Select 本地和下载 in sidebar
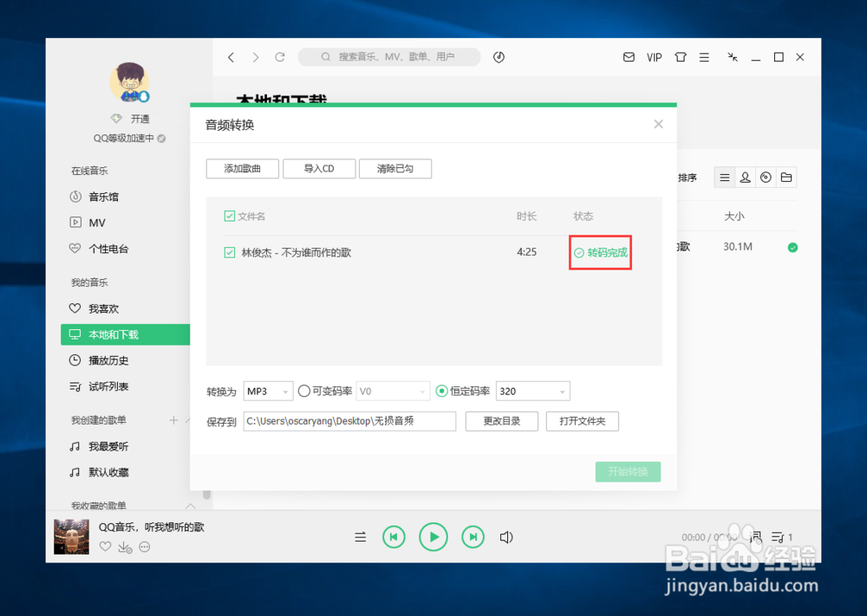Image resolution: width=867 pixels, height=616 pixels. [x=126, y=334]
